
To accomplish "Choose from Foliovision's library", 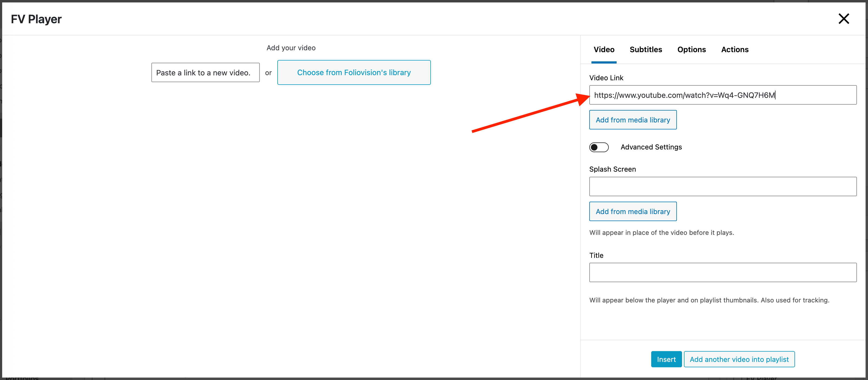I will click(354, 73).
